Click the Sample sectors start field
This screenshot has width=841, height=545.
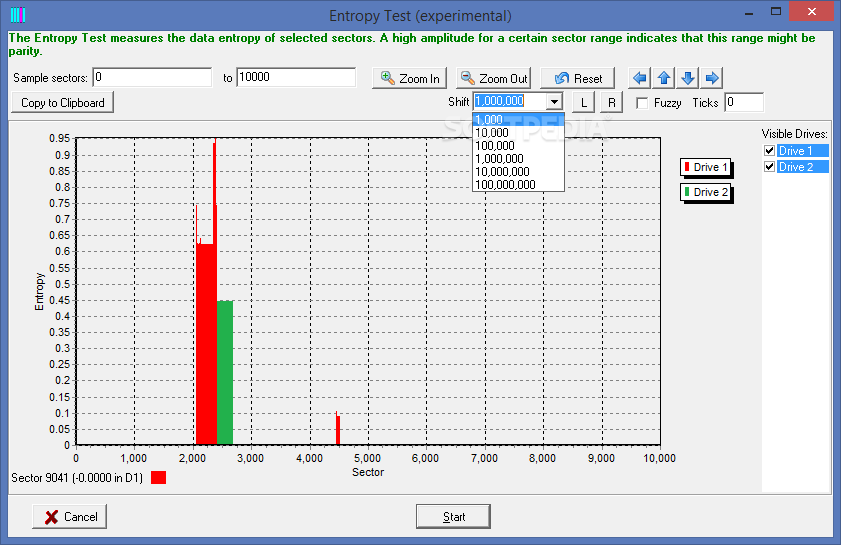152,77
